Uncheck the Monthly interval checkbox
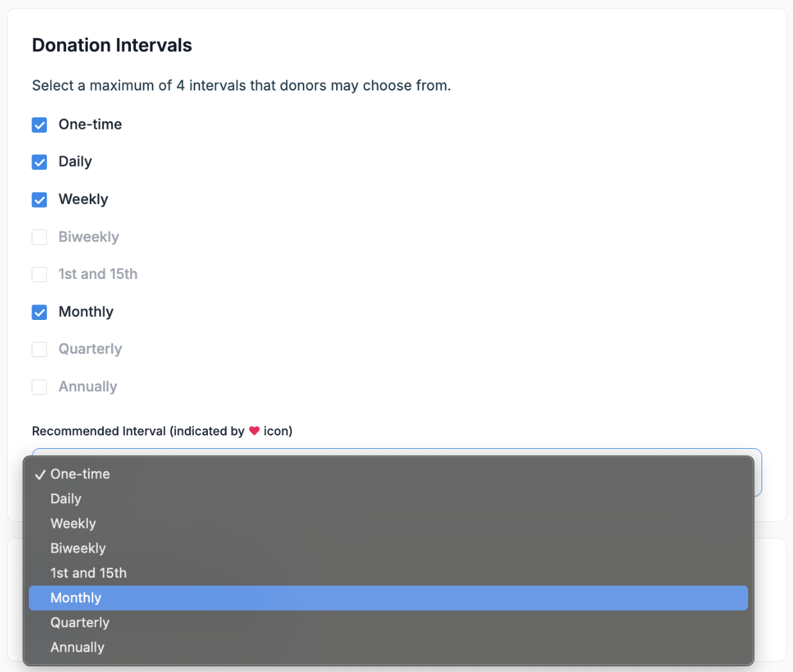Image resolution: width=793 pixels, height=672 pixels. pos(40,312)
